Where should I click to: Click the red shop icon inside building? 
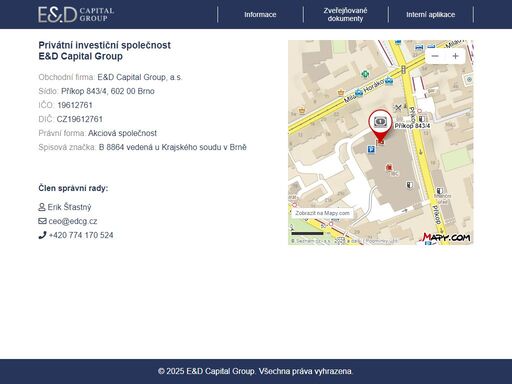click(x=389, y=167)
